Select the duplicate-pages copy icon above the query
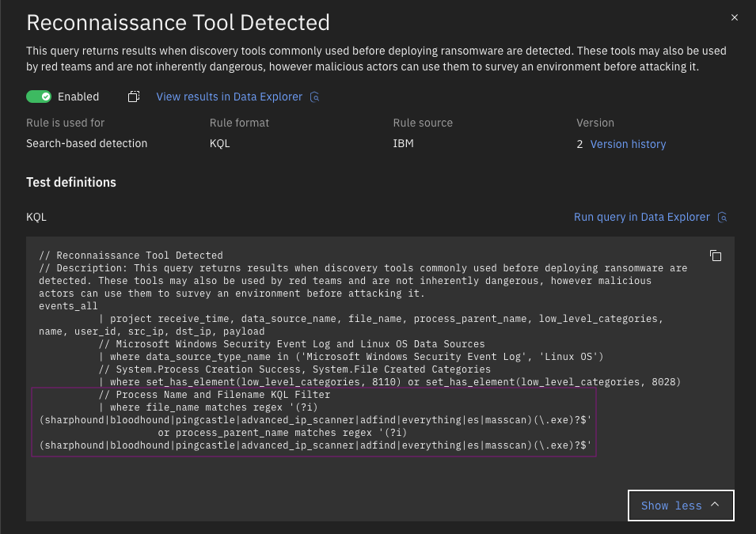 click(716, 256)
